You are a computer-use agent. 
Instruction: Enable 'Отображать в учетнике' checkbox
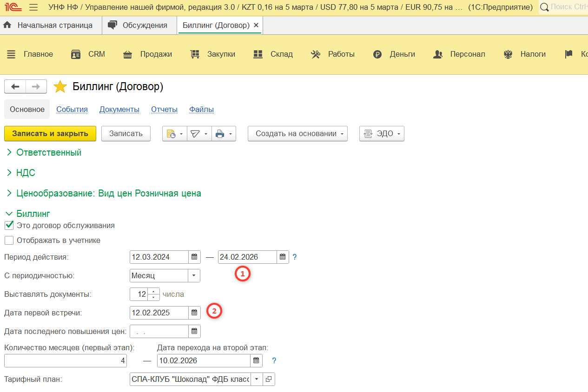pos(9,241)
